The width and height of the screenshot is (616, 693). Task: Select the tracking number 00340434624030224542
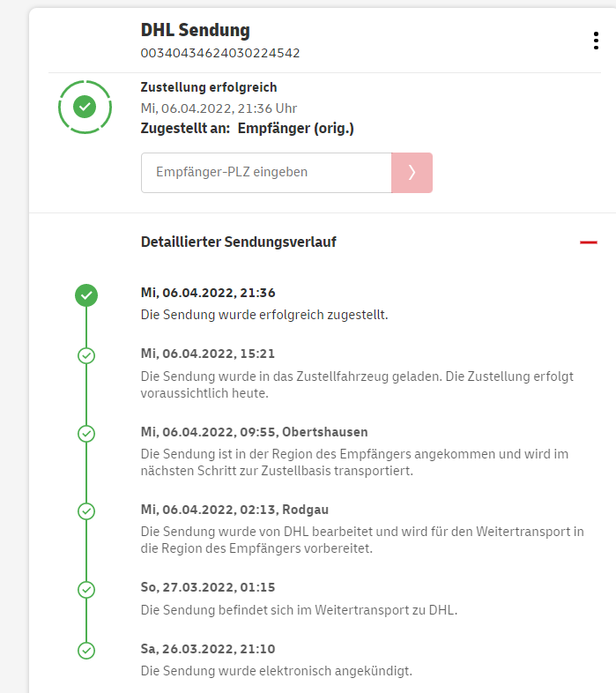220,53
